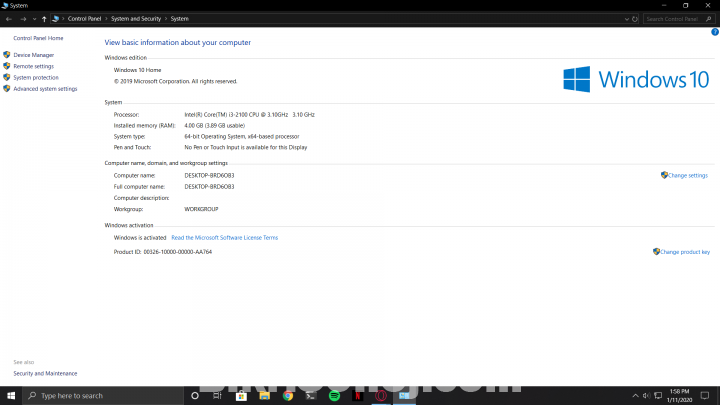Open Opera browser from the taskbar
Image resolution: width=720 pixels, height=405 pixels.
pyautogui.click(x=381, y=395)
